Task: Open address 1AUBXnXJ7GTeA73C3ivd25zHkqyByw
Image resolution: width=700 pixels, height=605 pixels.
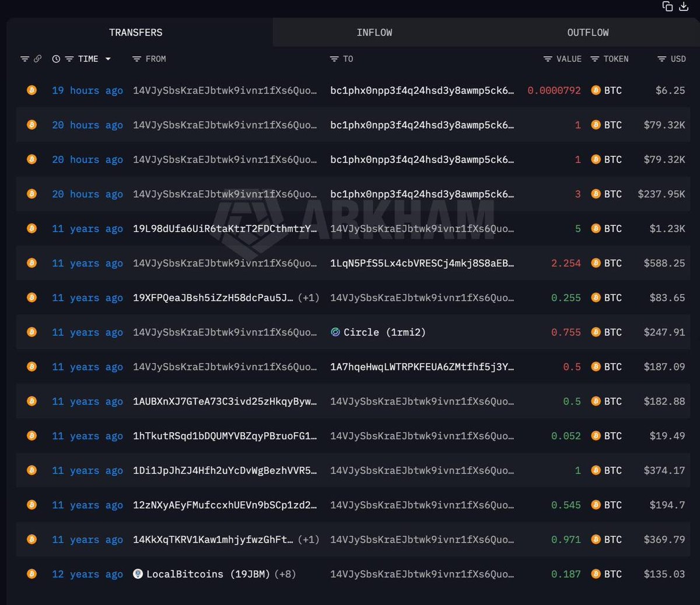Action: click(225, 401)
